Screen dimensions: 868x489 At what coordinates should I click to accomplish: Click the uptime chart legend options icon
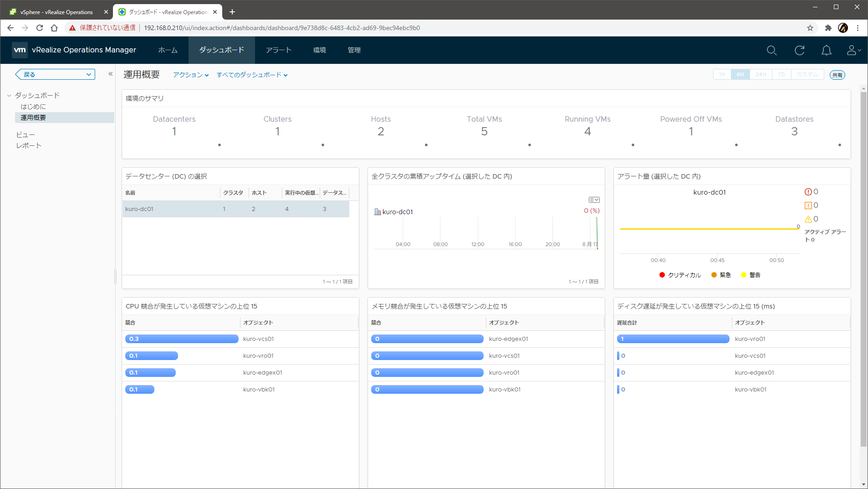click(594, 200)
